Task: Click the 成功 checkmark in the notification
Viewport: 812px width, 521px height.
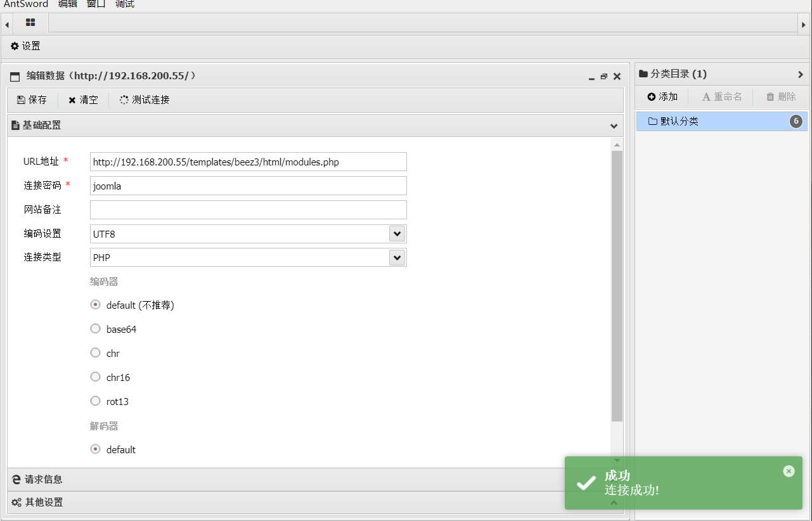Action: 586,483
